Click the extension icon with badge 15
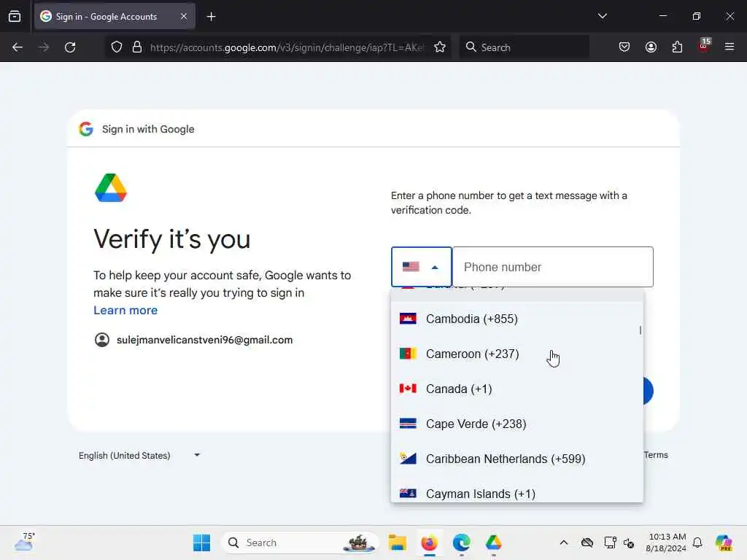 pyautogui.click(x=704, y=46)
